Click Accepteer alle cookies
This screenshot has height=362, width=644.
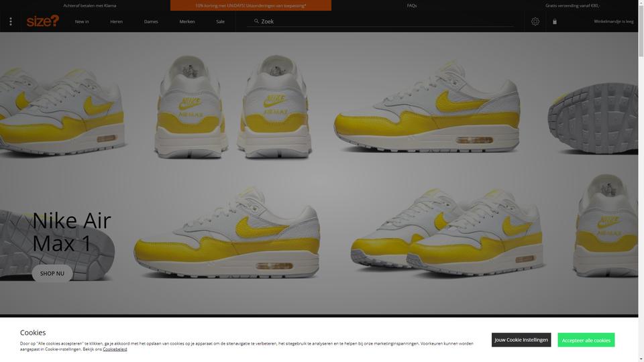point(586,340)
